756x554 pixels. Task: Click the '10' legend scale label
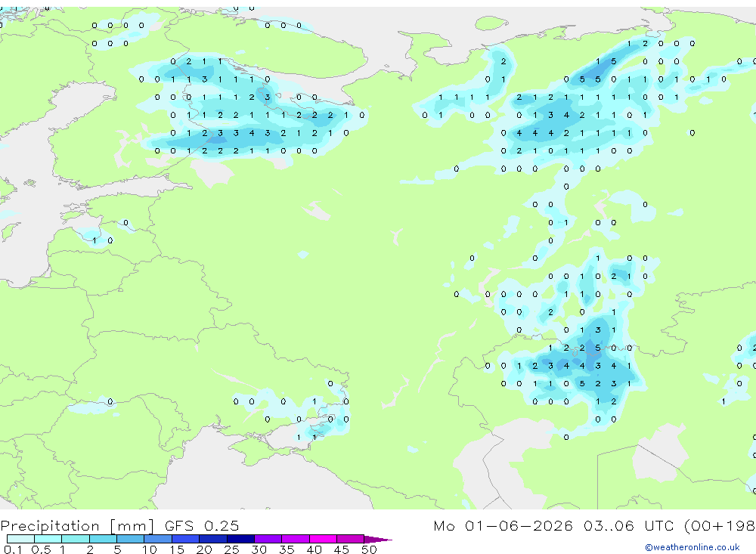point(150,549)
